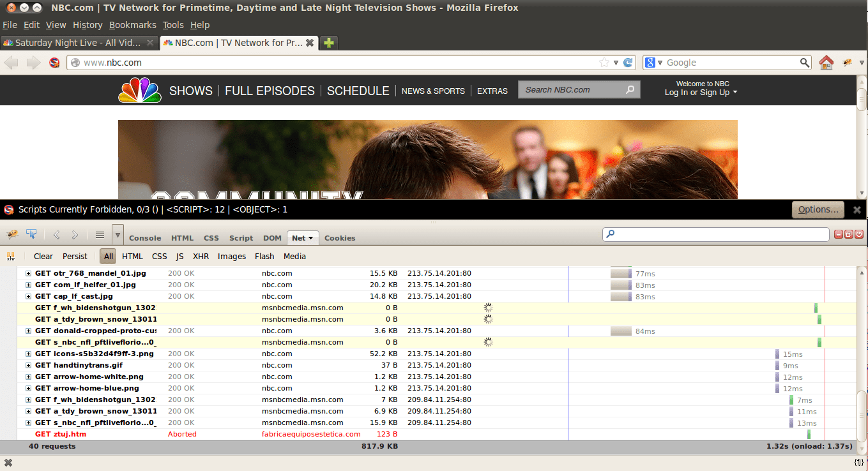Click the site identity globe icon
This screenshot has width=868, height=471.
(75, 63)
